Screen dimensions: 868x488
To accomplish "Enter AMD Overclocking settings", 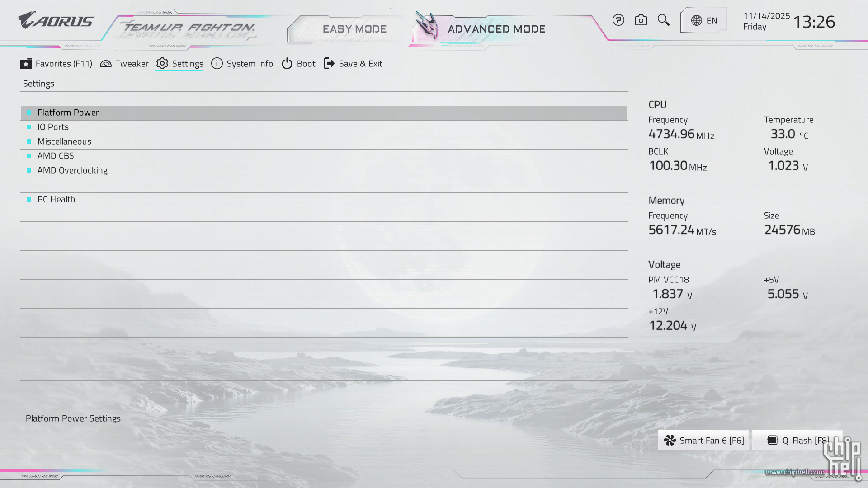I will (72, 170).
